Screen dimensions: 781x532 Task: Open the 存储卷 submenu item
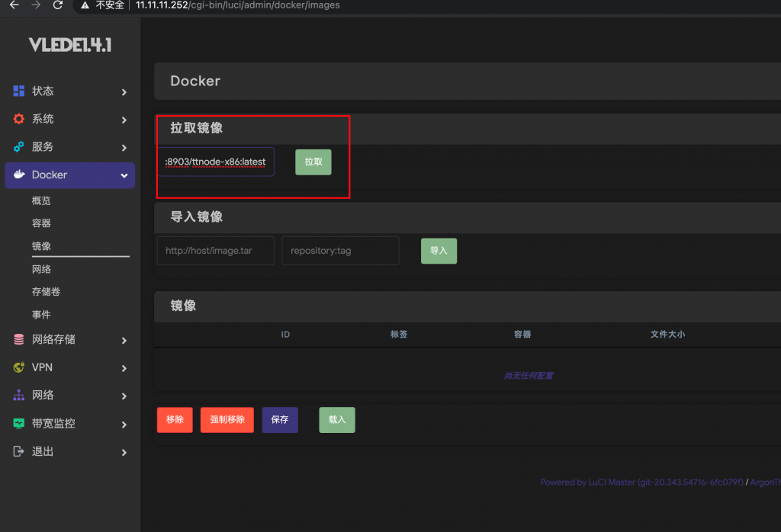click(46, 292)
